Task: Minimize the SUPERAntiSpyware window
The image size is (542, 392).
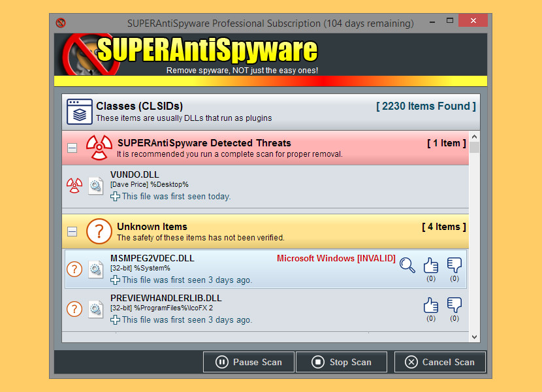Action: pyautogui.click(x=432, y=22)
